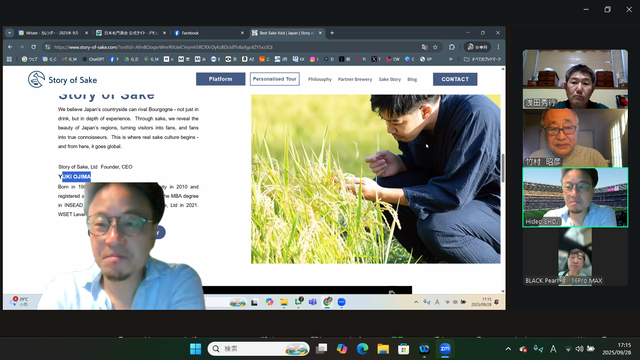Bookmark this page with the star icon
This screenshot has height=360, width=640.
point(435,47)
